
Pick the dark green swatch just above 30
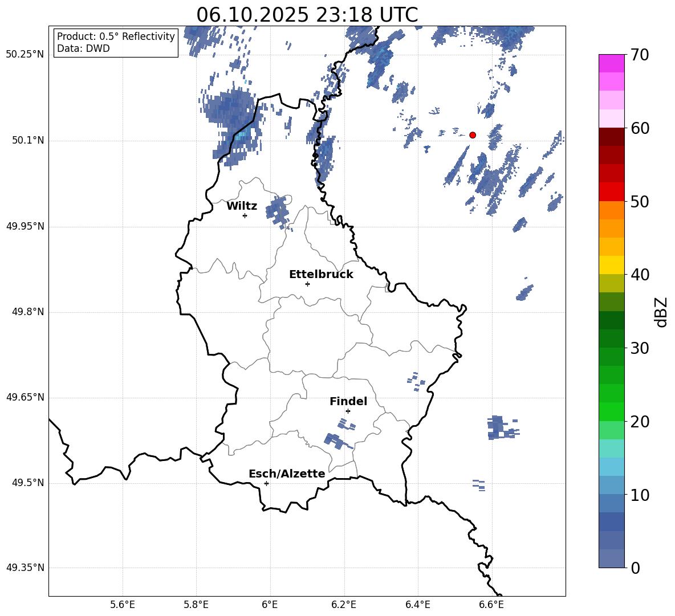point(612,338)
